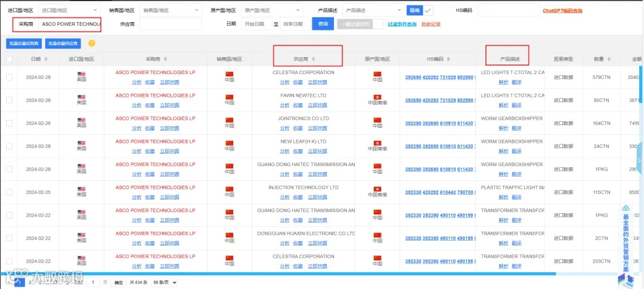Open the 产品描述 dropdown filter

(x=373, y=10)
